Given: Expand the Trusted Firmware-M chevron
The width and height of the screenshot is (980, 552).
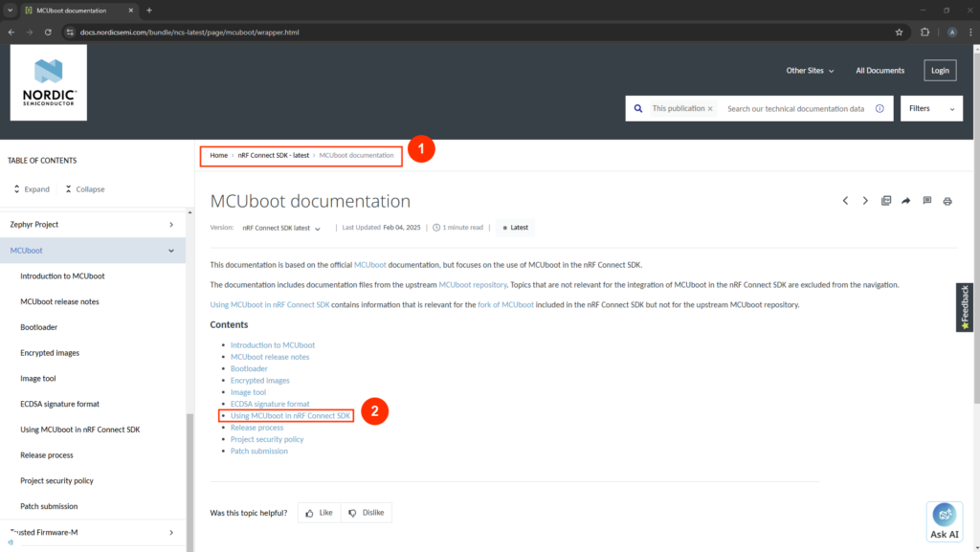Looking at the screenshot, I should pyautogui.click(x=171, y=533).
